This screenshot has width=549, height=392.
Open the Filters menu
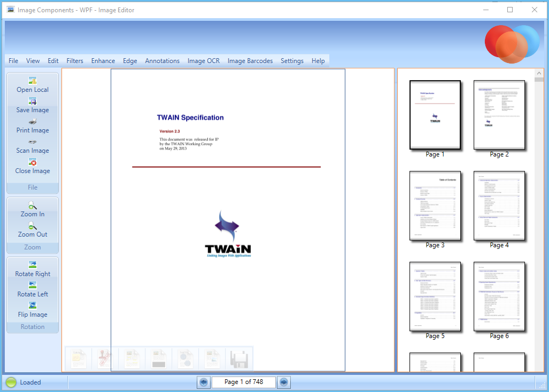coord(75,61)
